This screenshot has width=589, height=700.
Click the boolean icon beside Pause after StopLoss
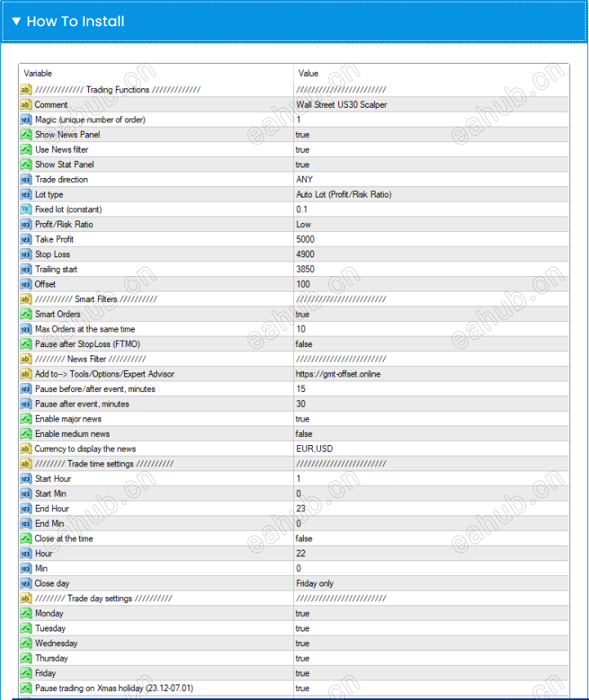tap(26, 344)
